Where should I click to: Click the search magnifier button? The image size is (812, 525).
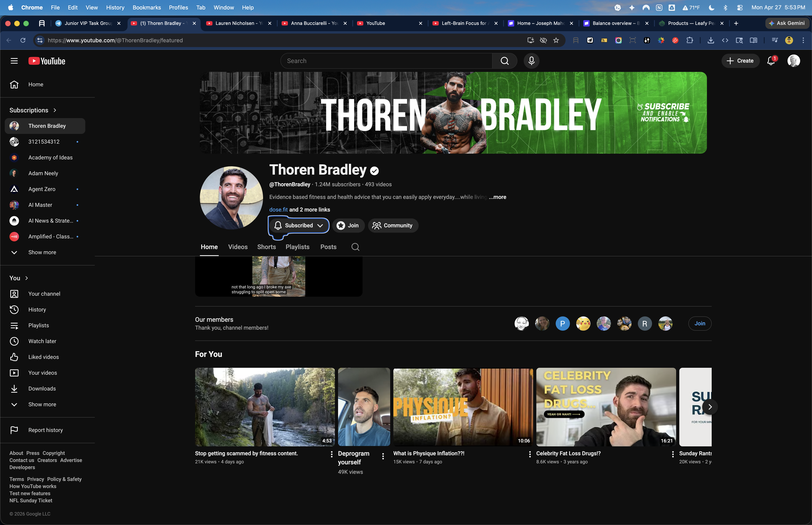click(505, 61)
